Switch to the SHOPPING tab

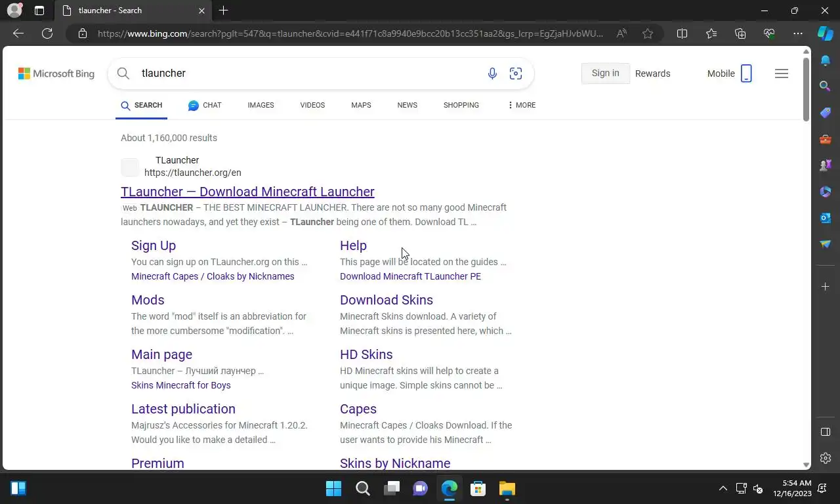[x=461, y=105]
